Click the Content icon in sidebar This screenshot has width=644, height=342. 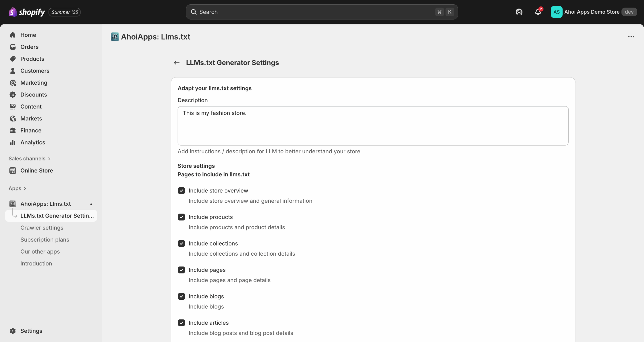coord(13,107)
